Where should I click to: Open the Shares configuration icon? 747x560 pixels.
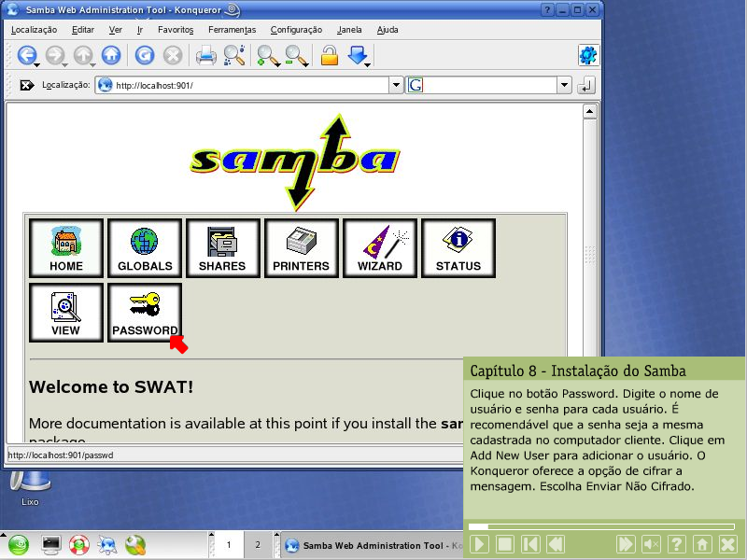pos(222,248)
